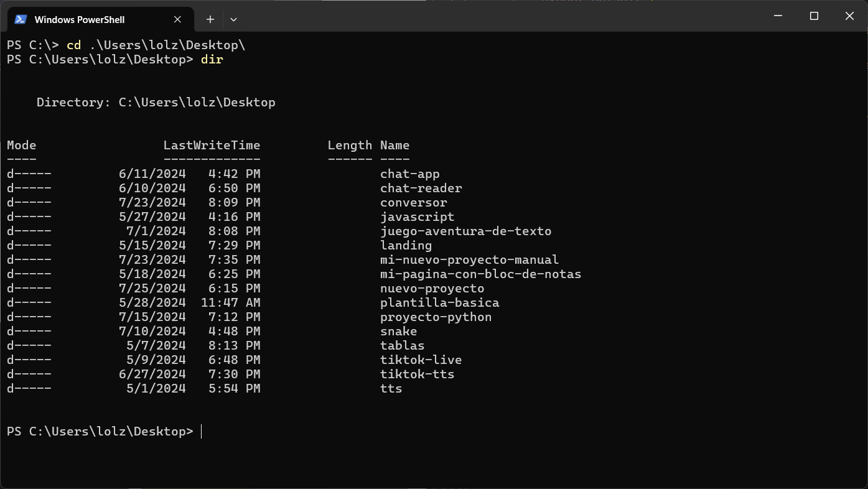
Task: Click the 'cd .\Users\lolz\Desktop\' command
Action: (156, 45)
